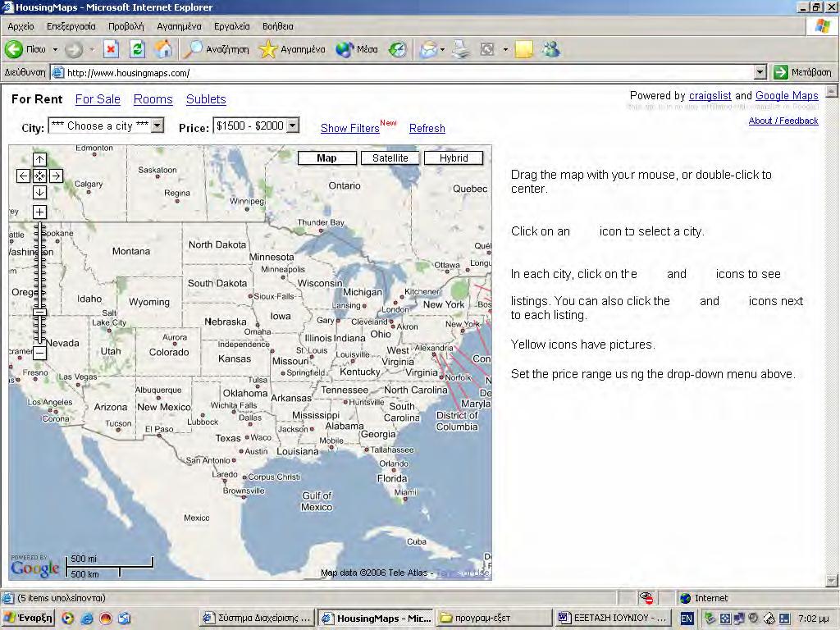Image resolution: width=840 pixels, height=630 pixels.
Task: Switch the map to Satellite view
Action: pyautogui.click(x=390, y=158)
